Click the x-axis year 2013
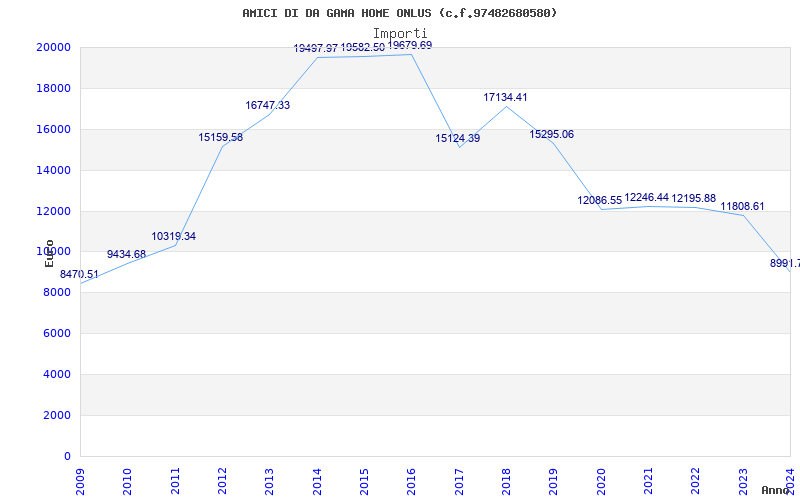 click(269, 481)
